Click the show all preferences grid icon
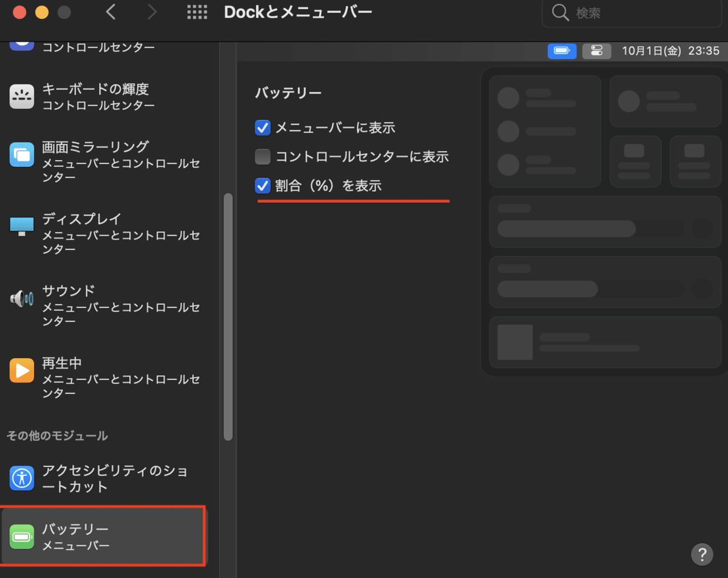728x578 pixels. 197,12
